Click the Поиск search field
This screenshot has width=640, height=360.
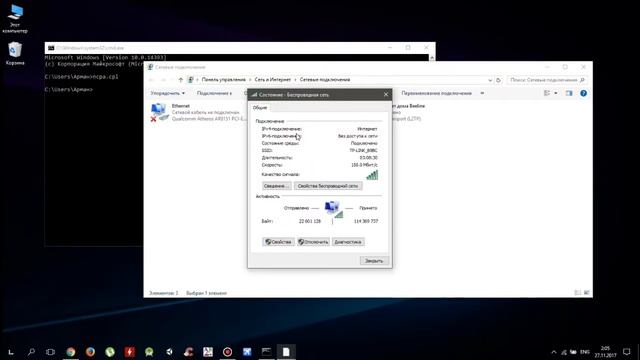click(x=546, y=80)
